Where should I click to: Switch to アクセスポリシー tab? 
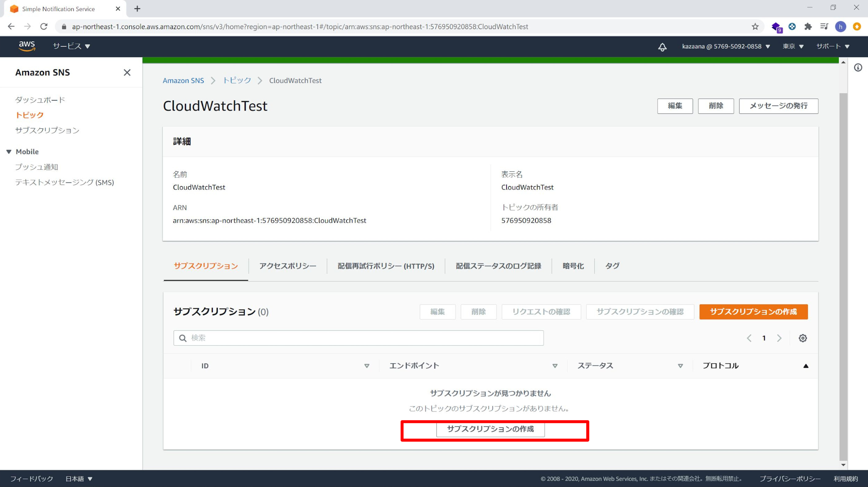coord(288,266)
